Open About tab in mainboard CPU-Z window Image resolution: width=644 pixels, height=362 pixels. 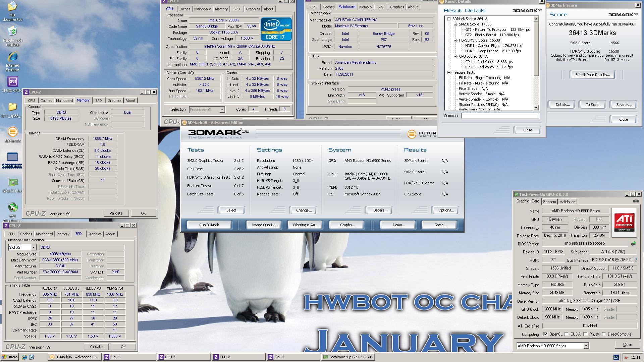point(413,7)
